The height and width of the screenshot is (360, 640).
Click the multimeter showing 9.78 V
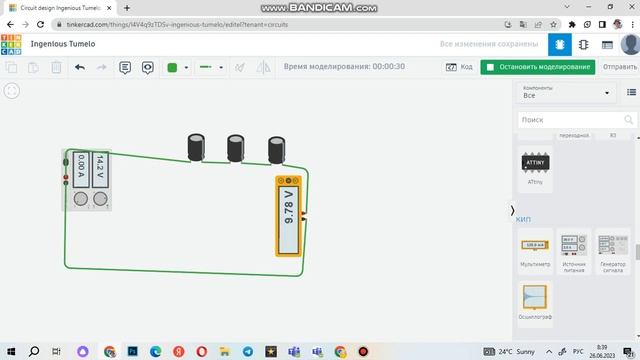pos(289,216)
